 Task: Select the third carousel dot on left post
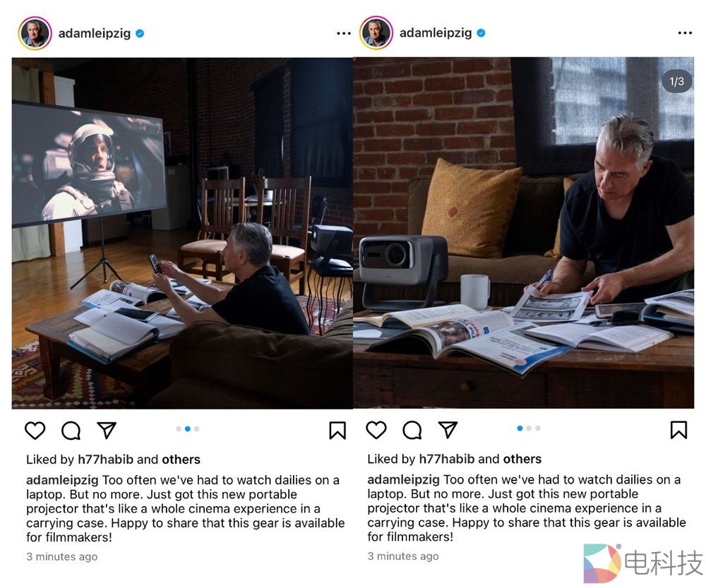click(x=196, y=428)
